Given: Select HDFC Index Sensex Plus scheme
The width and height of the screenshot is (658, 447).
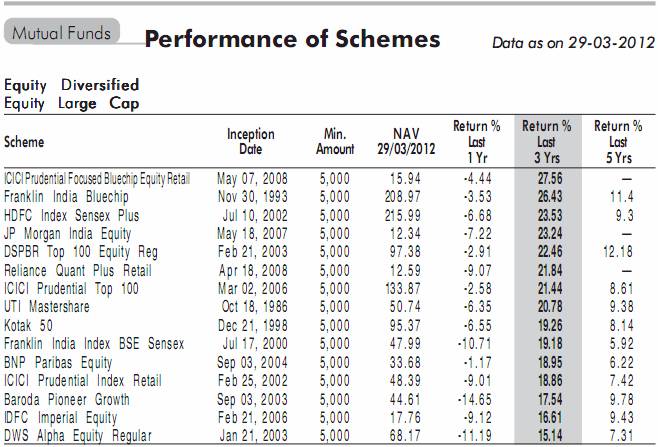Looking at the screenshot, I should click(71, 215).
